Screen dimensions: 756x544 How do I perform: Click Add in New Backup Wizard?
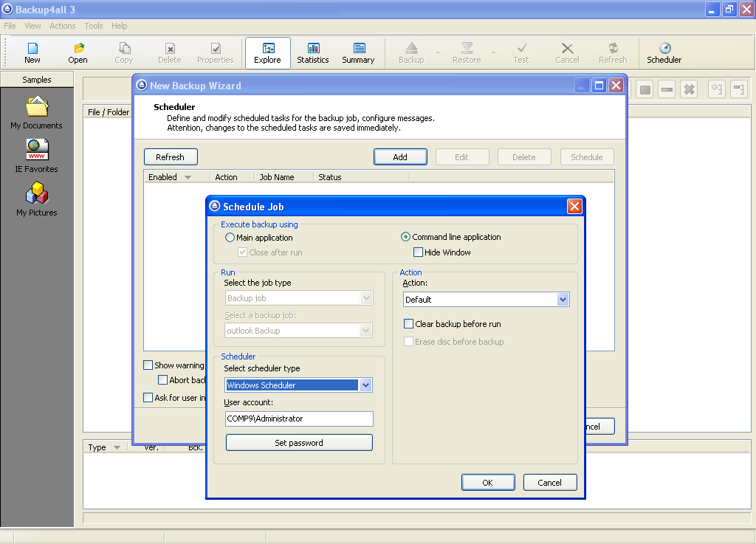tap(400, 157)
